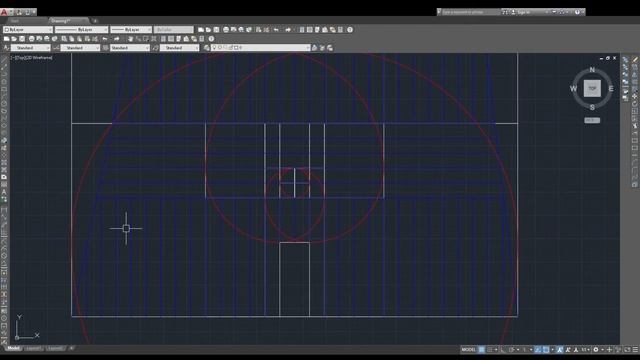This screenshot has width=640, height=360.
Task: Click Undo in the ByLayer toolbar row
Action: (276, 30)
